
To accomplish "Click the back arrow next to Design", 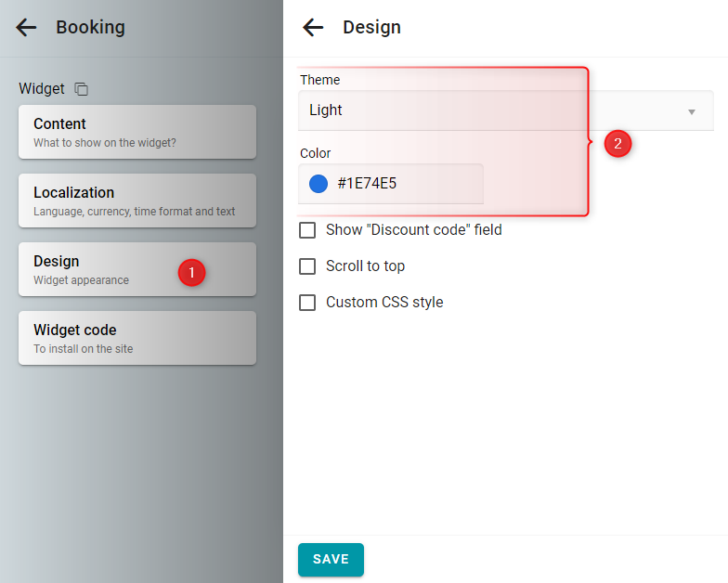I will pos(313,28).
